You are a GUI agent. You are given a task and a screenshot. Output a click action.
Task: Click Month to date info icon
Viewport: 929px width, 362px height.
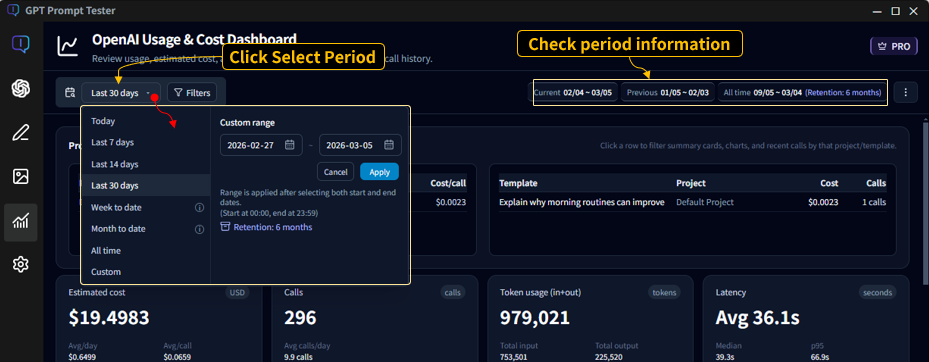click(200, 229)
